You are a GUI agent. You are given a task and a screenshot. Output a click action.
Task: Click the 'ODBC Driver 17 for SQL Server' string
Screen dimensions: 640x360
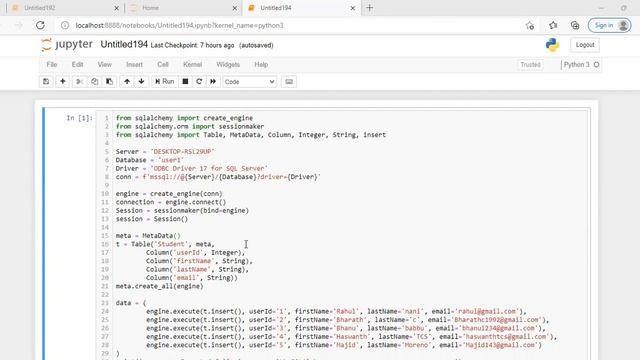pyautogui.click(x=209, y=168)
